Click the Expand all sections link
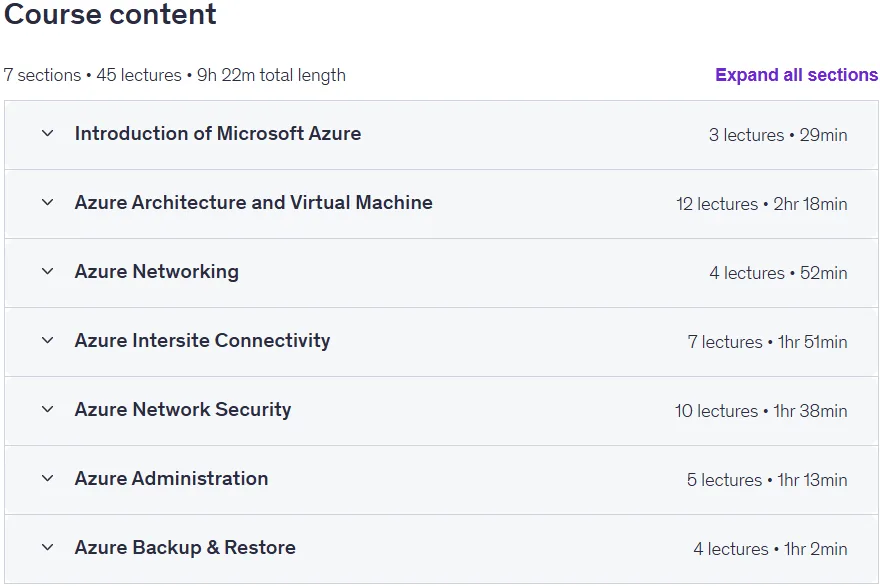Image resolution: width=880 pixels, height=586 pixels. [x=796, y=75]
